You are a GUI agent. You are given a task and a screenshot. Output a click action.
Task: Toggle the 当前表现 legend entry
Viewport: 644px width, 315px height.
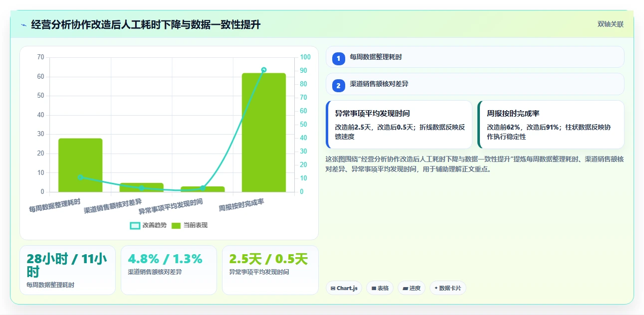click(190, 225)
